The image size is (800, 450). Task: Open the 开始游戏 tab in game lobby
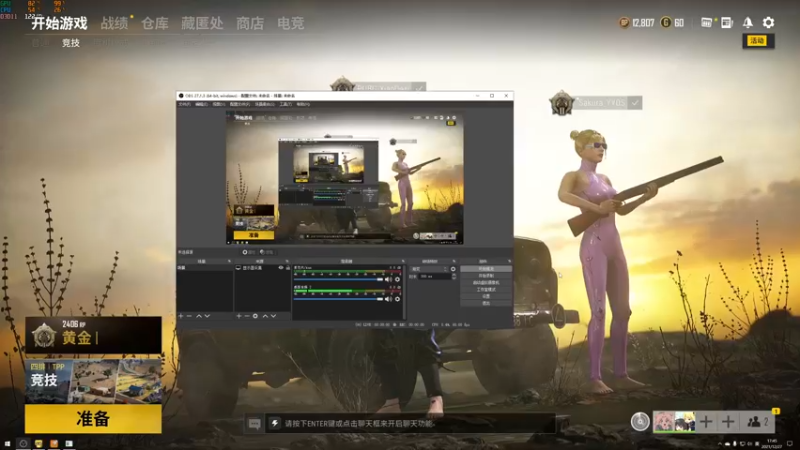(x=59, y=23)
